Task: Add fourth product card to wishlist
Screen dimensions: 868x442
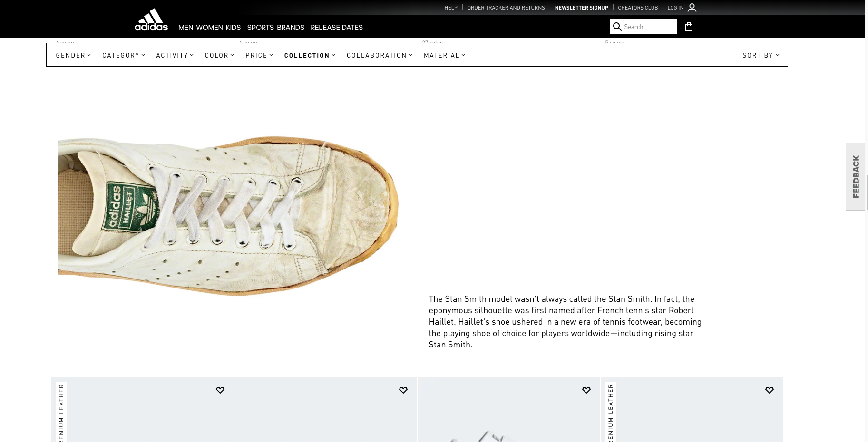Action: tap(770, 390)
